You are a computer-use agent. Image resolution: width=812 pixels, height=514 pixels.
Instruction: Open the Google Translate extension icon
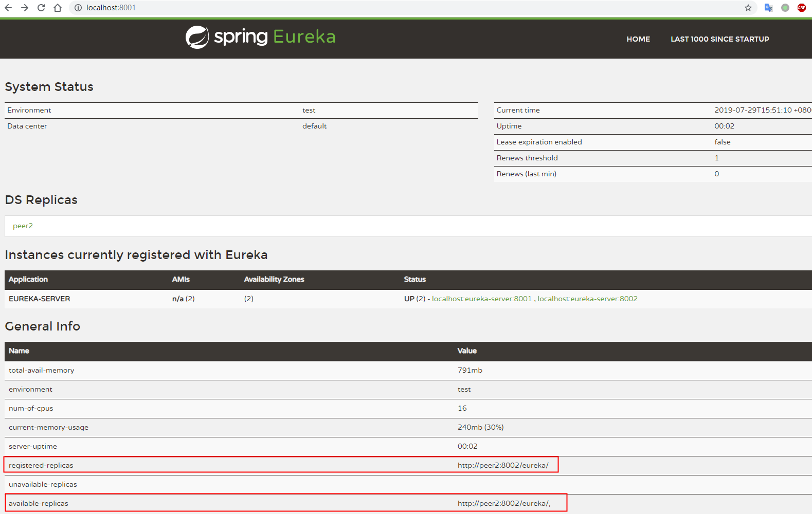point(769,8)
